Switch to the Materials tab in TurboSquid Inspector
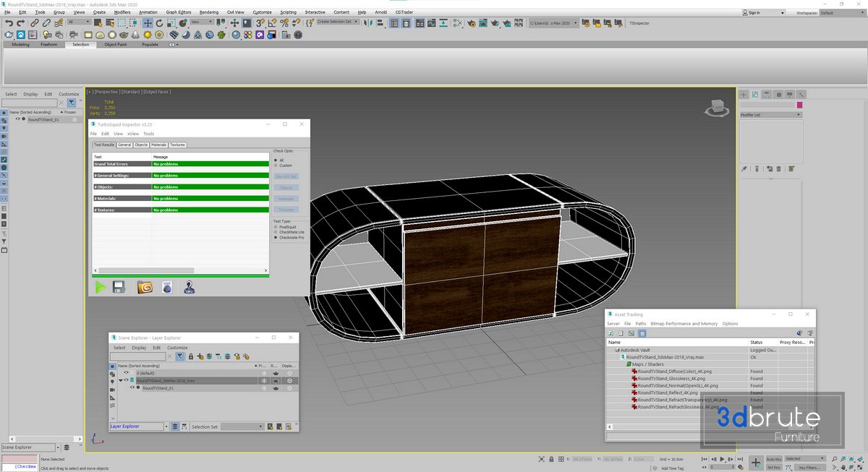 point(158,145)
